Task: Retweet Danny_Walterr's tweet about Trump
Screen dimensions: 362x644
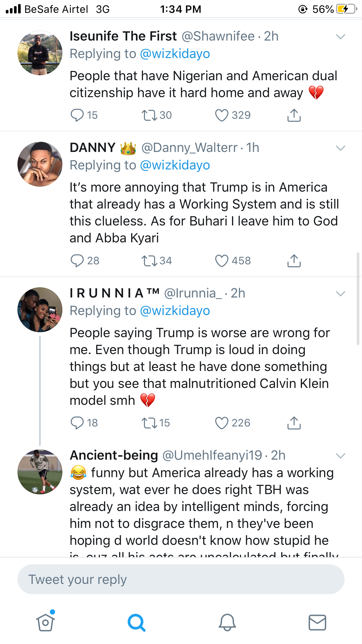Action: tap(149, 261)
